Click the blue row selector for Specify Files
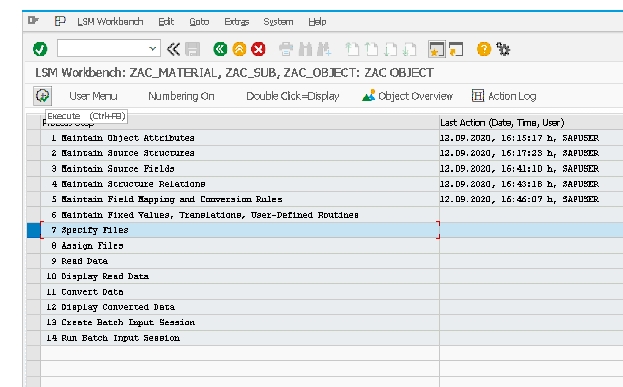Screen dimensions: 623x387 (33, 230)
